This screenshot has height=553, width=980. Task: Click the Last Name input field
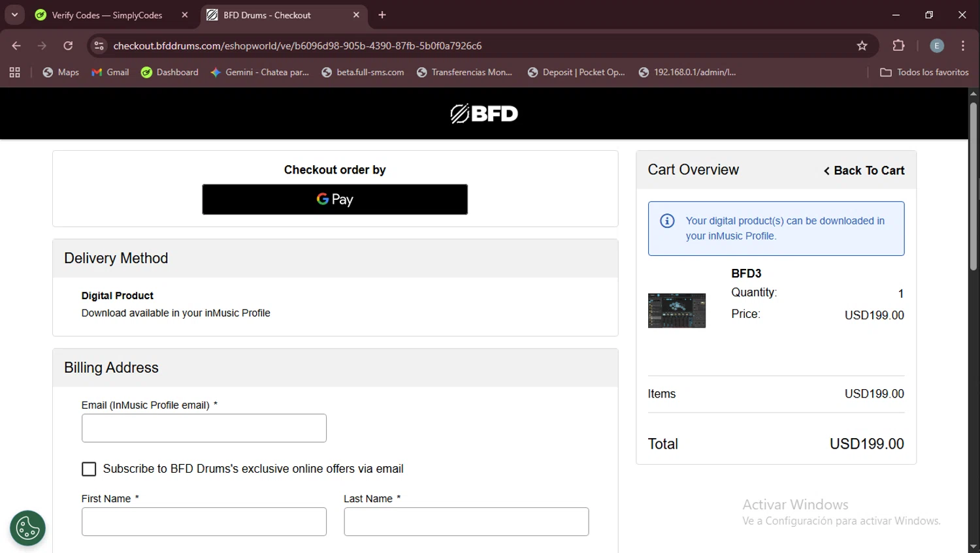(466, 522)
